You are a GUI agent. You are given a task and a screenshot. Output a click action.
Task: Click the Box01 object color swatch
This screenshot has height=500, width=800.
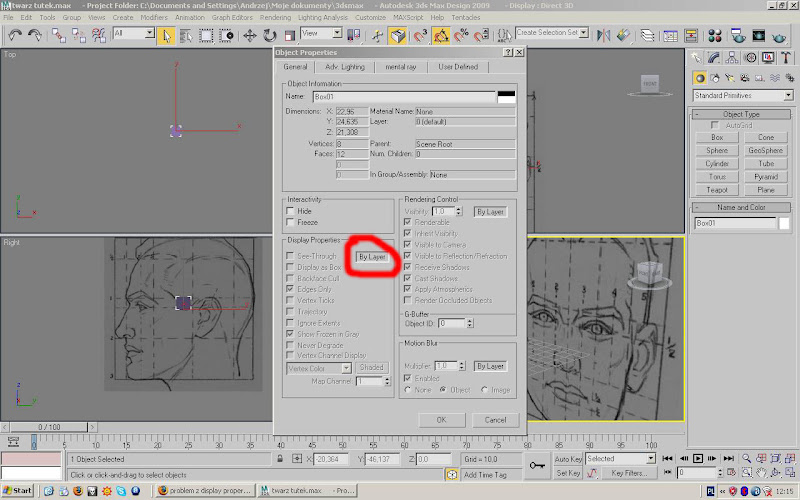(785, 223)
